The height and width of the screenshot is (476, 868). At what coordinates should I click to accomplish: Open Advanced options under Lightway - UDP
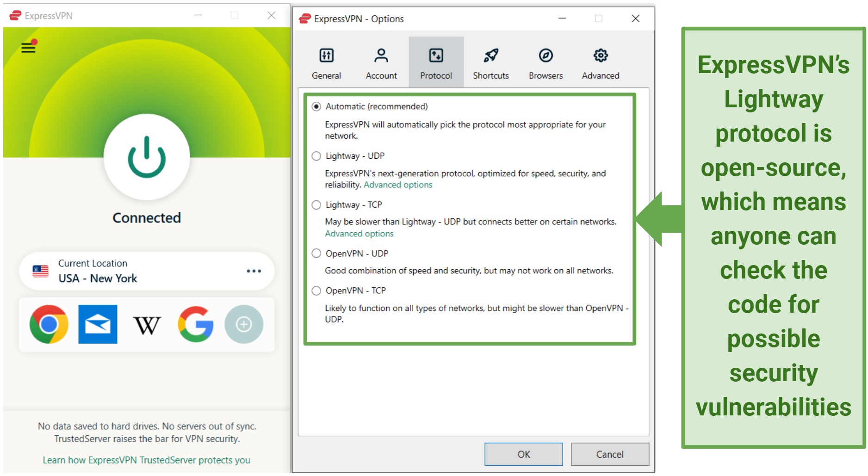[398, 185]
